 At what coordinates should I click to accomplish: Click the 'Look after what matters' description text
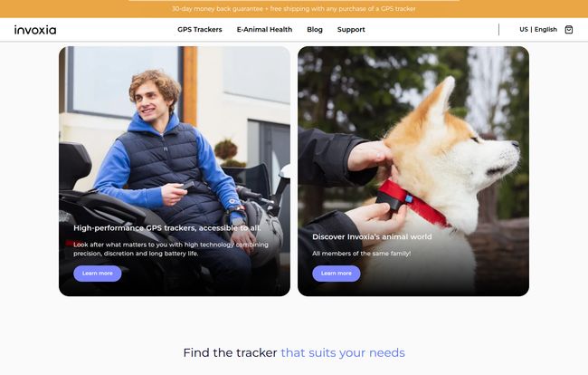point(171,249)
